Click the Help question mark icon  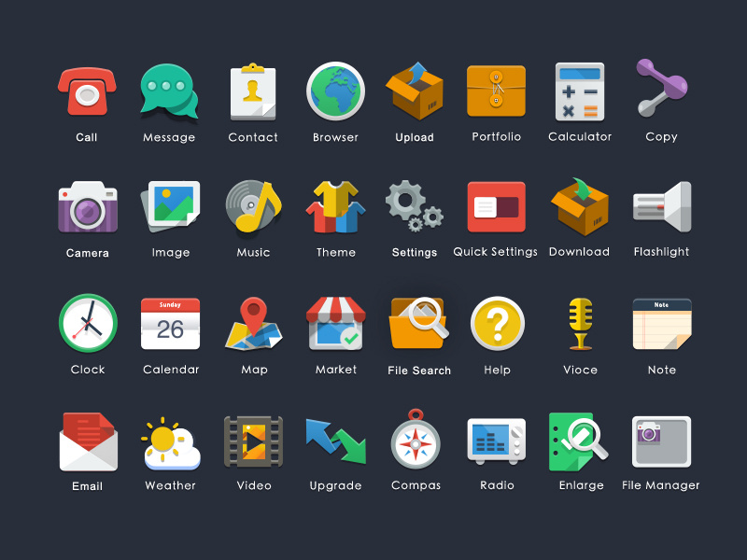[497, 324]
